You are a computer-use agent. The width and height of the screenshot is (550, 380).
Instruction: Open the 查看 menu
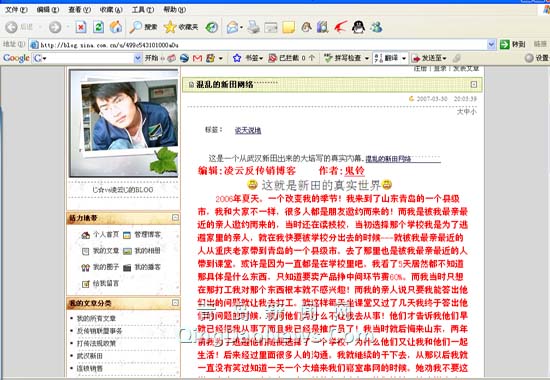[79, 10]
